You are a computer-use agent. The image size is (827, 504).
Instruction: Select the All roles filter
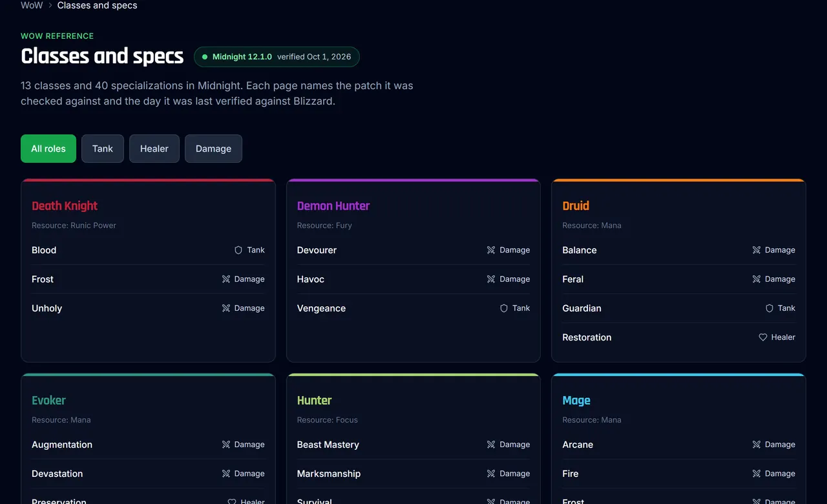(x=48, y=149)
